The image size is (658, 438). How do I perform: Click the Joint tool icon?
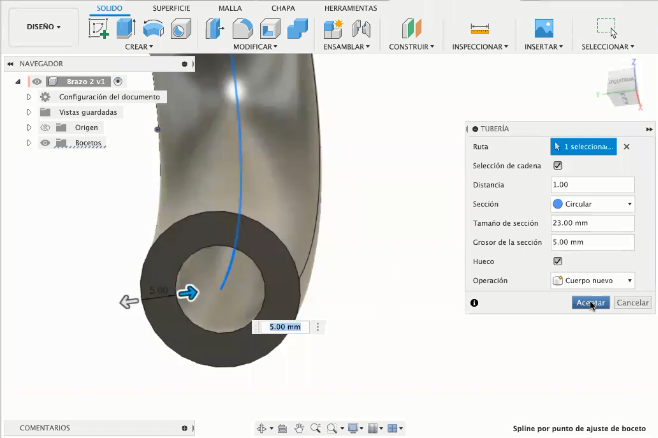(361, 29)
